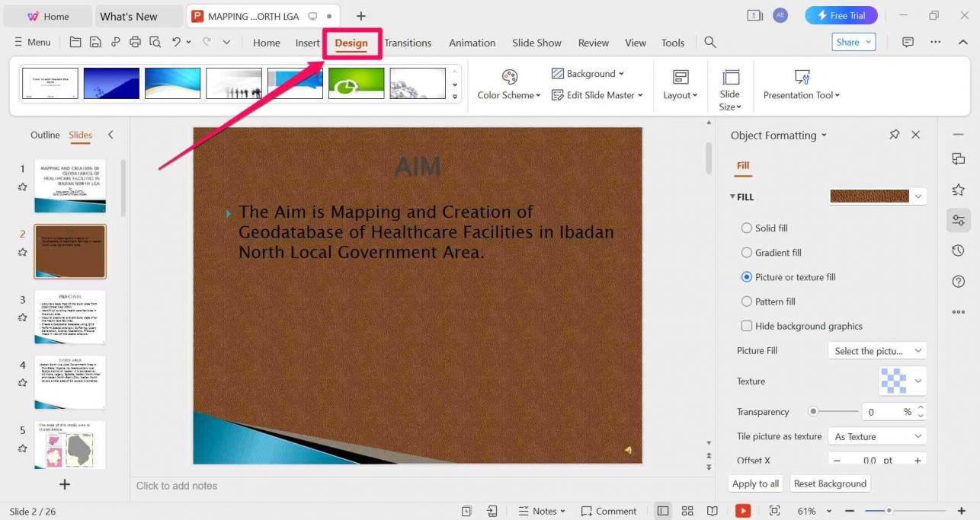The width and height of the screenshot is (980, 520).
Task: Switch to slide sorter grid view
Action: tap(687, 511)
